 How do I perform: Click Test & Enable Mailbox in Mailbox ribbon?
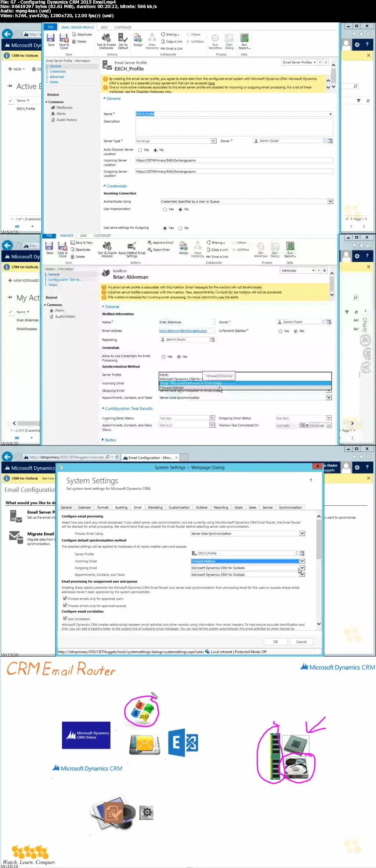pyautogui.click(x=107, y=250)
